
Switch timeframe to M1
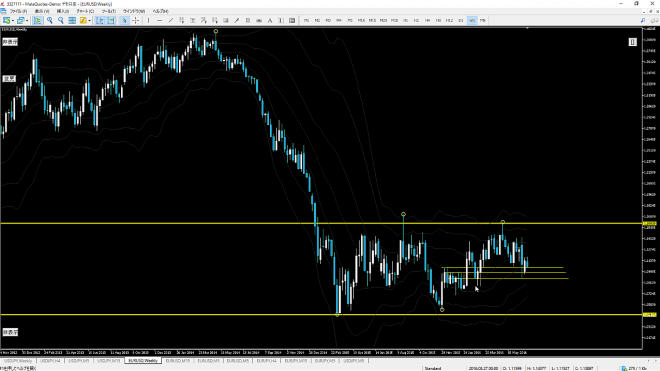[x=306, y=20]
